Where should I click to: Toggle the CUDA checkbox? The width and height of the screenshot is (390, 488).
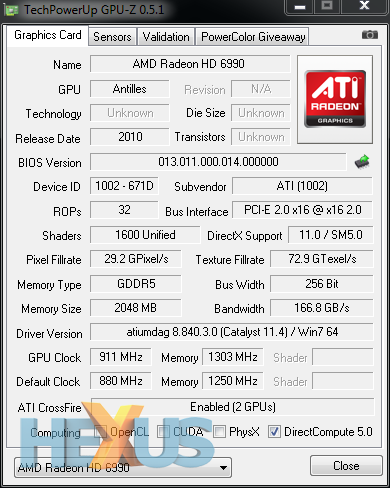click(x=163, y=432)
